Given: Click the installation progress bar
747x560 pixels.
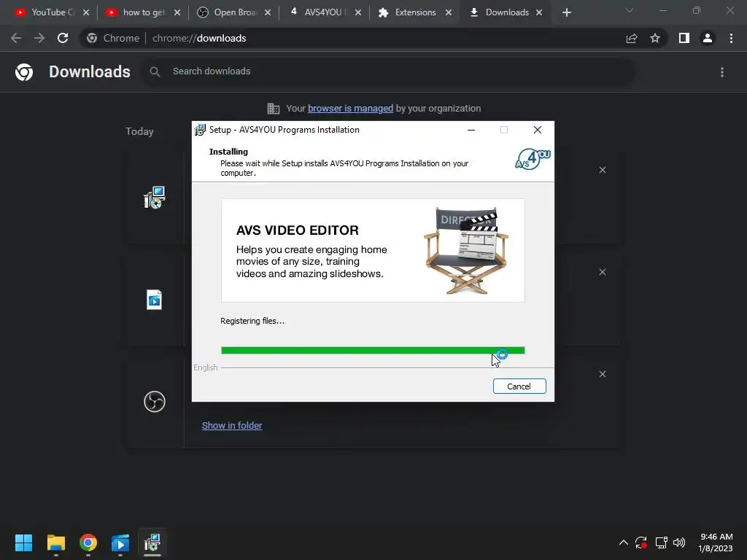Looking at the screenshot, I should click(373, 351).
